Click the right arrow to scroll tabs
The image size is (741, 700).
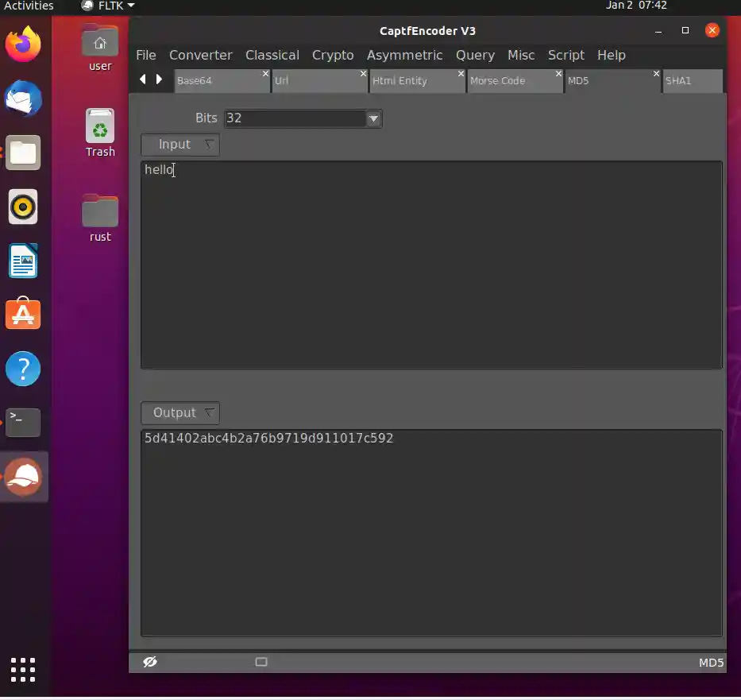(159, 79)
